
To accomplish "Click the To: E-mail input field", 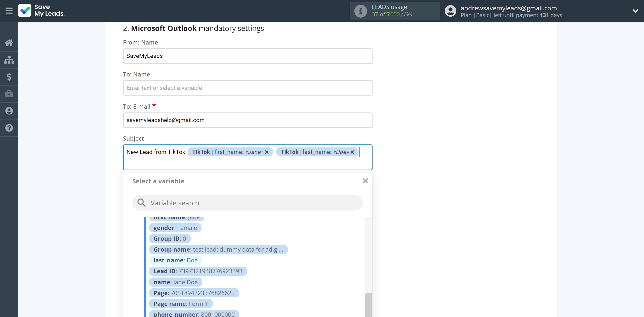I will [248, 120].
